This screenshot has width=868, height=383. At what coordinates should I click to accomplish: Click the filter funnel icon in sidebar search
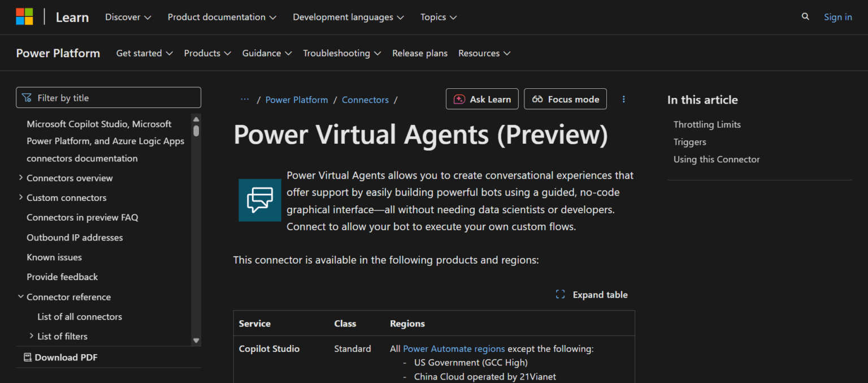[x=27, y=97]
